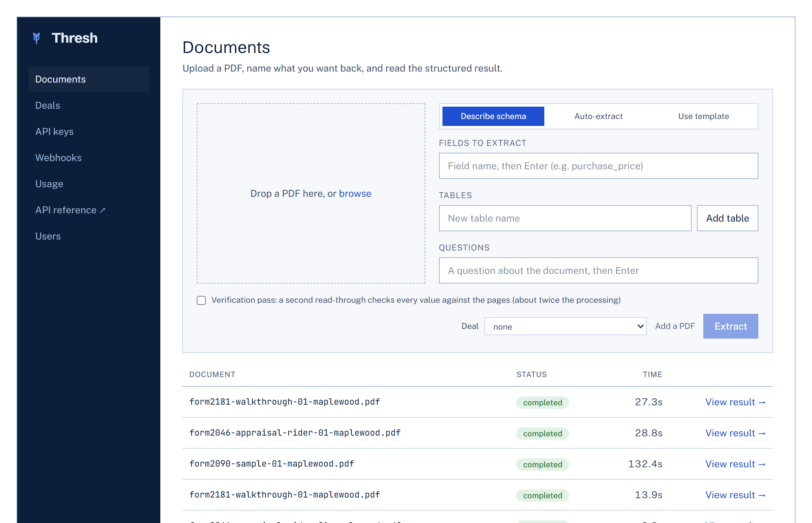Image resolution: width=812 pixels, height=523 pixels.
Task: Click the TIME column header
Action: coord(652,374)
